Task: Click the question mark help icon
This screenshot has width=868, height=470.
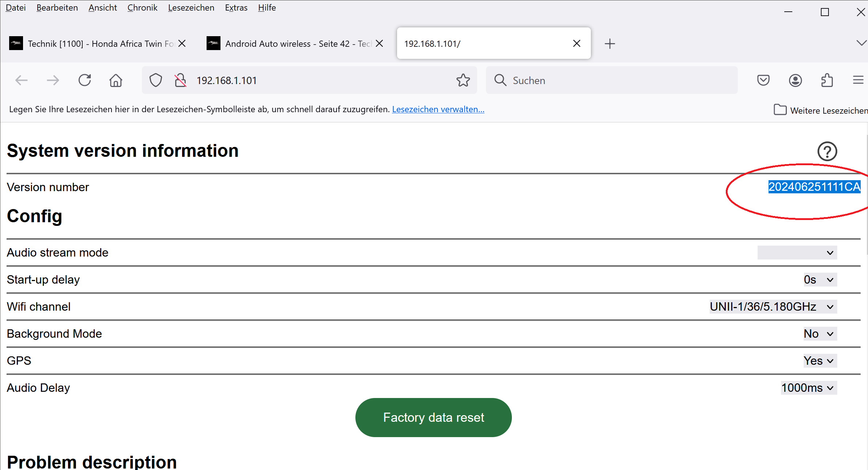Action: click(x=827, y=151)
